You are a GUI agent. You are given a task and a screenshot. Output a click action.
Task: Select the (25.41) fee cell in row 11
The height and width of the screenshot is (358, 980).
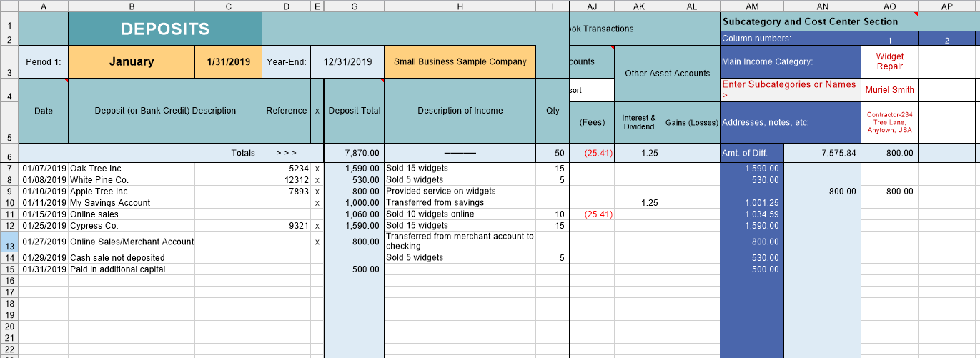click(x=592, y=214)
